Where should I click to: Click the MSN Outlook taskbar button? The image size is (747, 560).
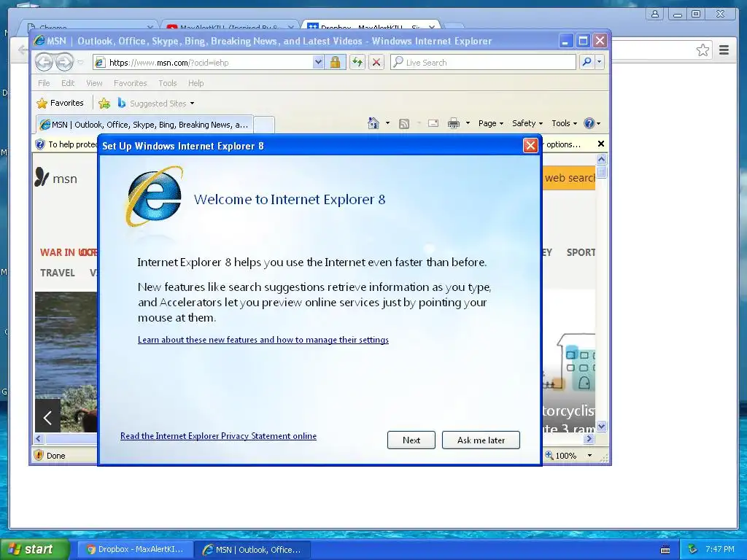pos(253,549)
